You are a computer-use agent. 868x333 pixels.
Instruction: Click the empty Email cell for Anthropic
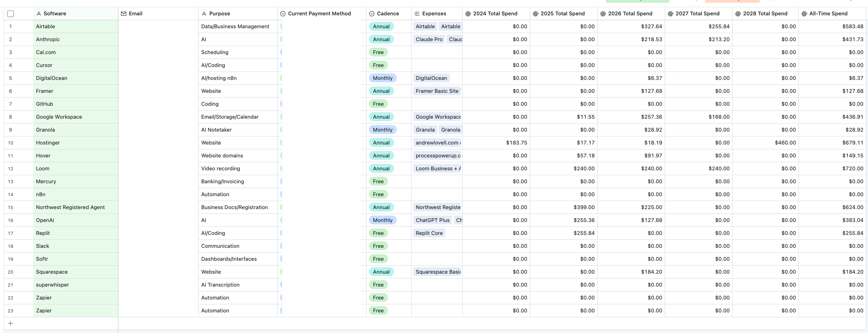(x=158, y=40)
